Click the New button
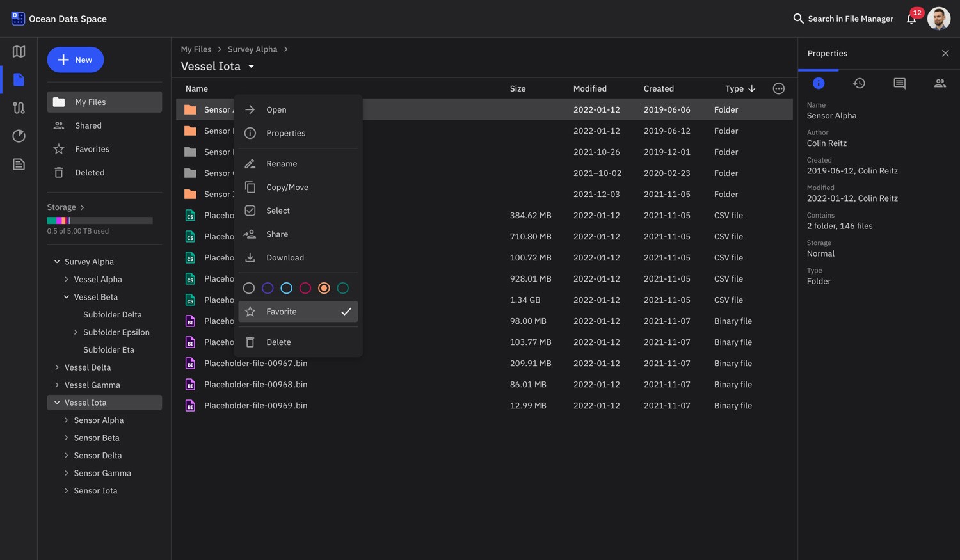This screenshot has width=960, height=560. click(76, 60)
